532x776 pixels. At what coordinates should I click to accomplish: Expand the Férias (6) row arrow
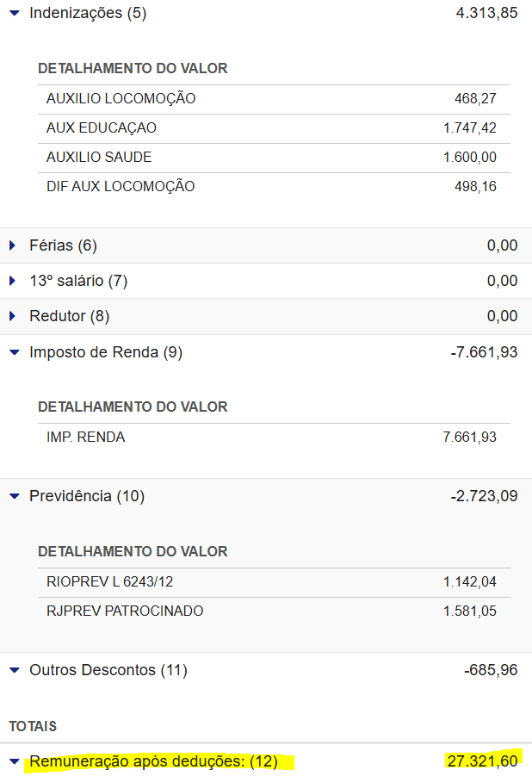pos(13,245)
